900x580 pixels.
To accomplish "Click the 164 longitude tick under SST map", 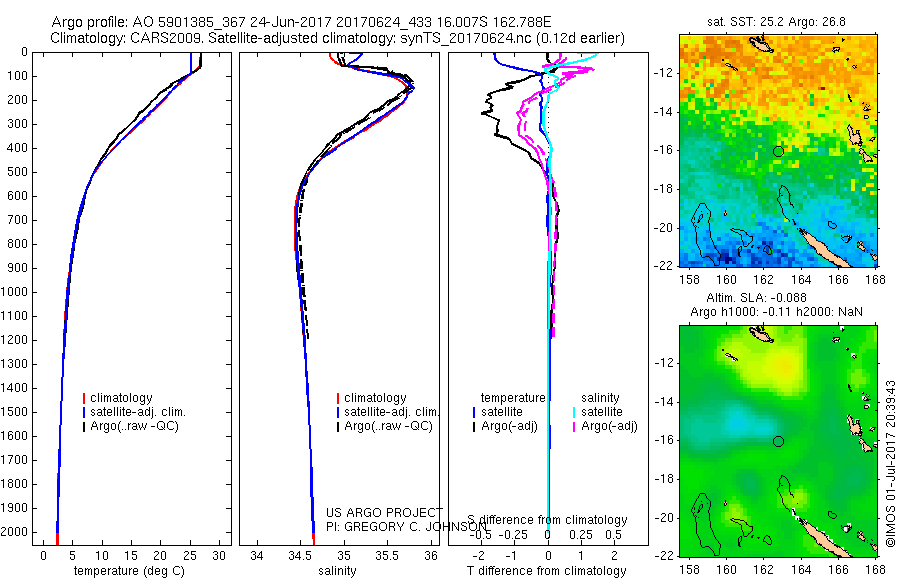I will [801, 280].
